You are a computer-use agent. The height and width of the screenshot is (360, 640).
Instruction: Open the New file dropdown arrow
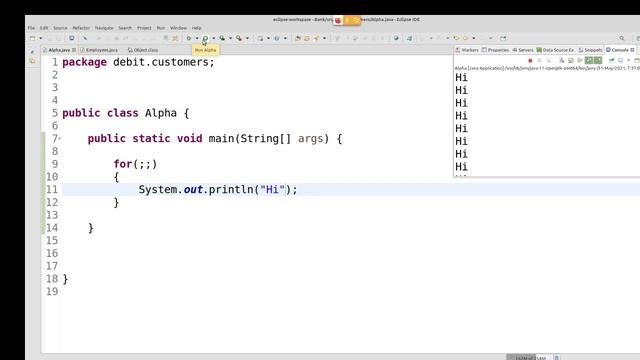[40, 38]
